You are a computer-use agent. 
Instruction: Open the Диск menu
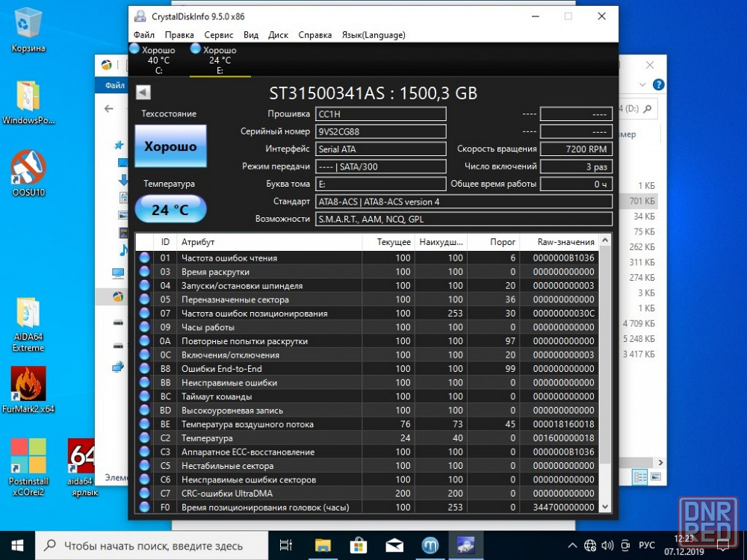[x=278, y=35]
